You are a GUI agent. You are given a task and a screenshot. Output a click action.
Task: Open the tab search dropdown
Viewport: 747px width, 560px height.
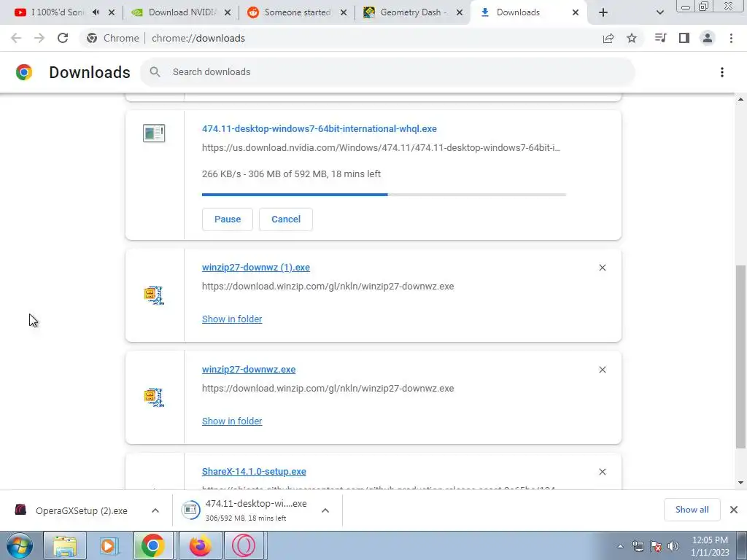pos(659,13)
